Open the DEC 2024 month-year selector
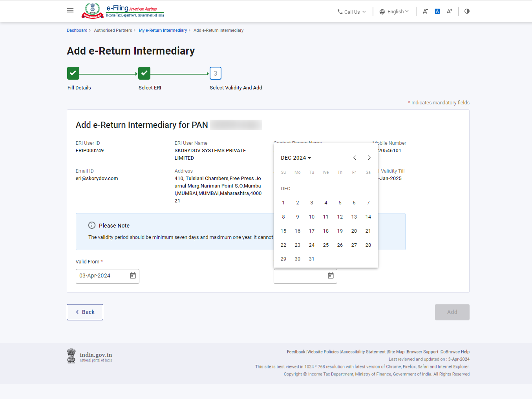Viewport: 532px width, 399px height. tap(296, 158)
